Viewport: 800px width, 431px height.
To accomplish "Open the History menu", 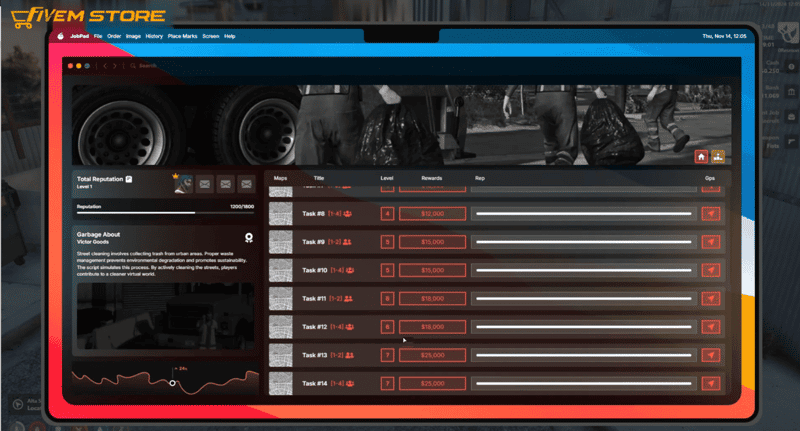I will [x=154, y=36].
